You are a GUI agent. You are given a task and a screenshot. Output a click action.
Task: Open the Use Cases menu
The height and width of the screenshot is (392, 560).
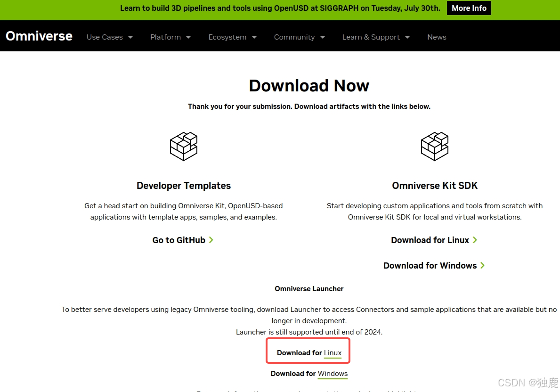105,37
